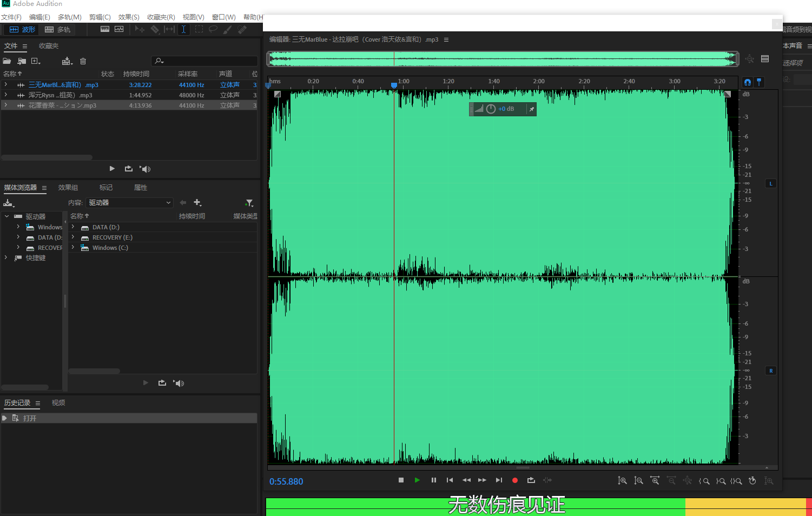Open the New File dropdown in Files panel

36,61
